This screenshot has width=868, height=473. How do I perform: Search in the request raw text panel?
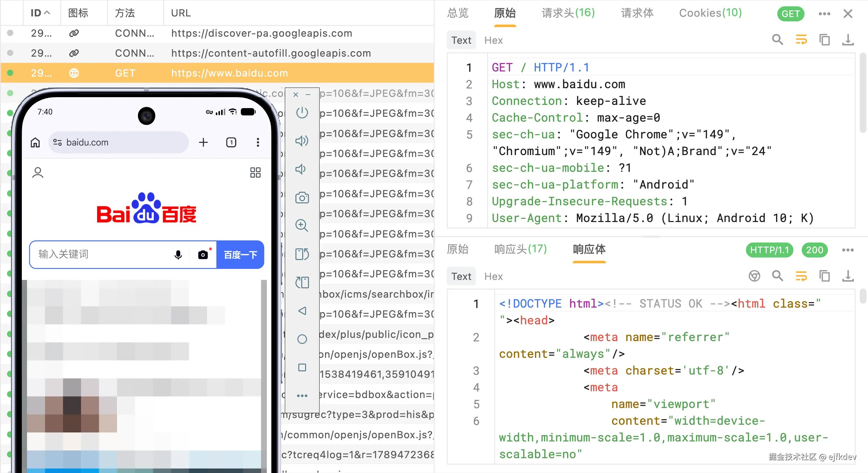tap(778, 40)
